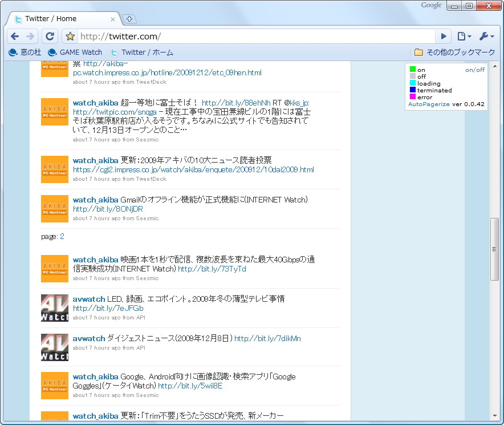The width and height of the screenshot is (504, 425).
Task: Open the page menu dropdown arrow
Action: (469, 36)
